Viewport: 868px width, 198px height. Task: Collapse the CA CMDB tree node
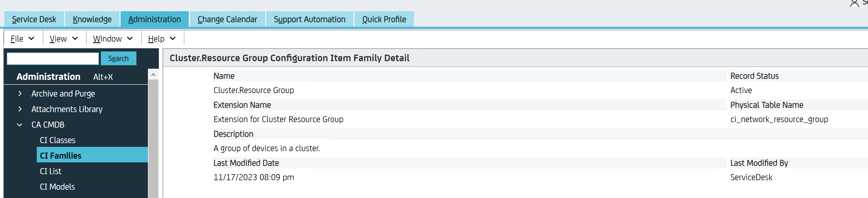pyautogui.click(x=20, y=125)
